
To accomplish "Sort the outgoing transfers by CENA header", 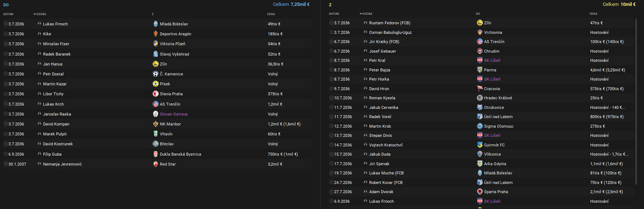I will 594,14.
